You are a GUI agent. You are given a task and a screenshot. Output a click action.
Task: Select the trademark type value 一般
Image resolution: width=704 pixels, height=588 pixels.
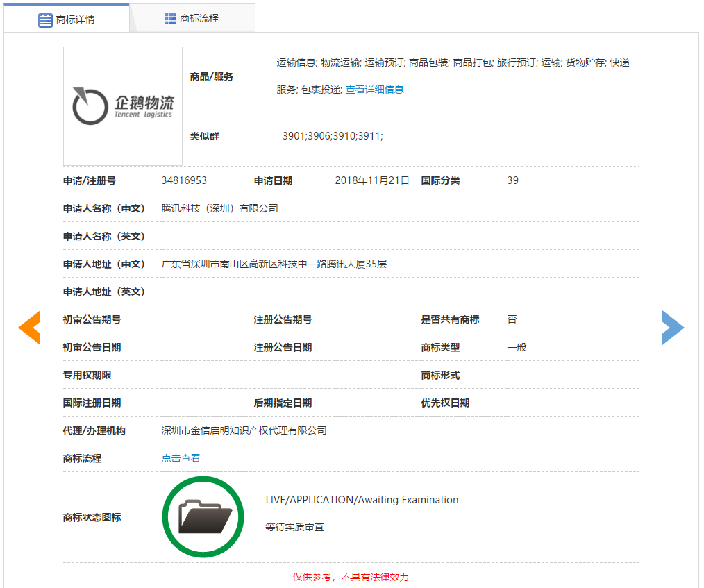517,347
